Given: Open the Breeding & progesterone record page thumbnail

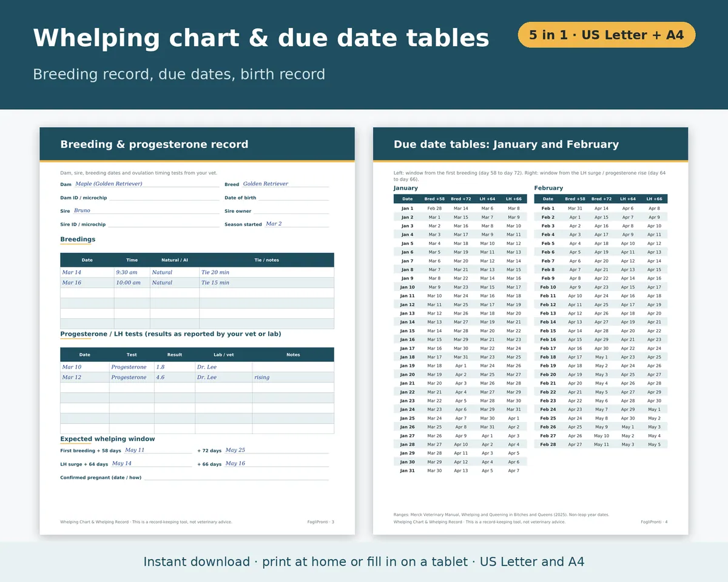Looking at the screenshot, I should click(x=197, y=331).
